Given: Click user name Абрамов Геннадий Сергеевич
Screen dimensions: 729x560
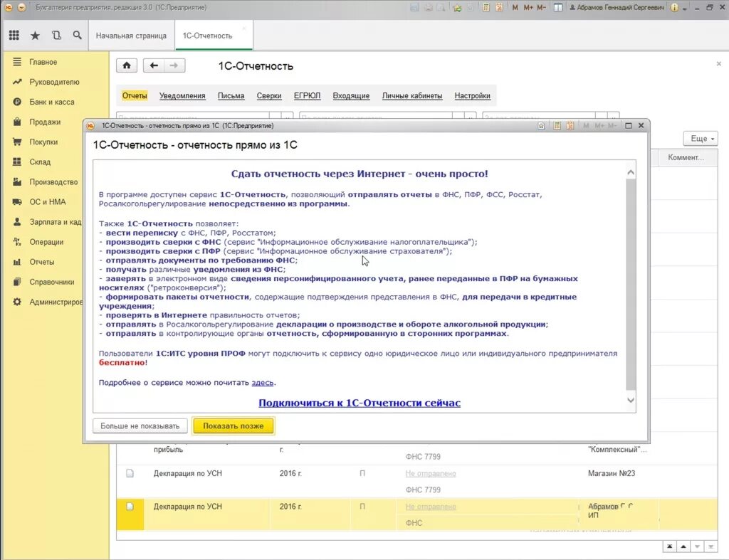Looking at the screenshot, I should point(617,7).
